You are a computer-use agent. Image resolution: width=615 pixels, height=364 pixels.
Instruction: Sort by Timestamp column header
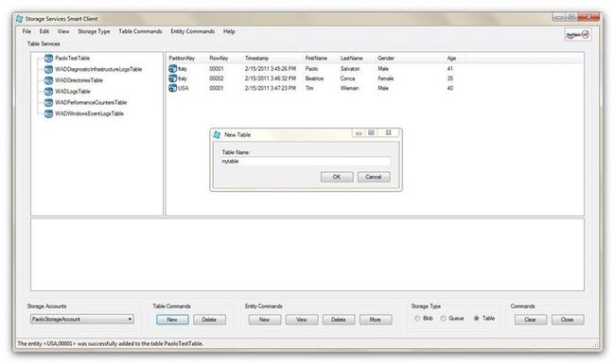[256, 58]
